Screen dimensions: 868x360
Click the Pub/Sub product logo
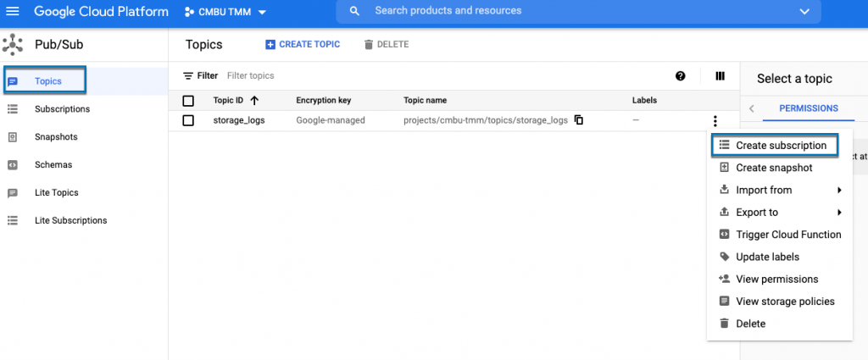tap(13, 44)
